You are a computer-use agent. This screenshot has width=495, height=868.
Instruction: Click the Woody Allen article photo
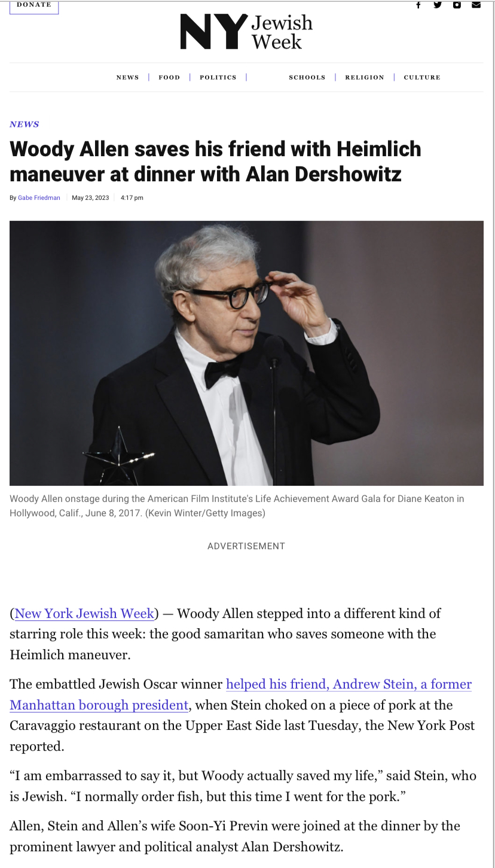pyautogui.click(x=246, y=353)
